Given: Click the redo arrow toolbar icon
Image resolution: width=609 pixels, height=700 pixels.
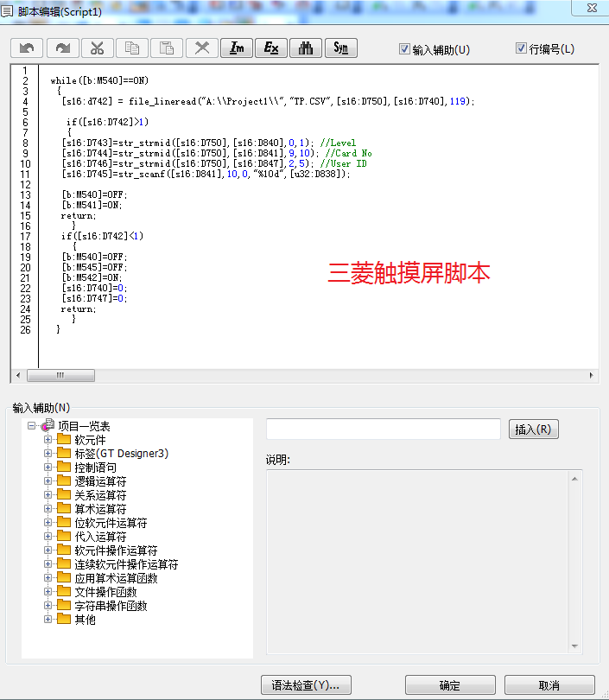Looking at the screenshot, I should coord(62,48).
